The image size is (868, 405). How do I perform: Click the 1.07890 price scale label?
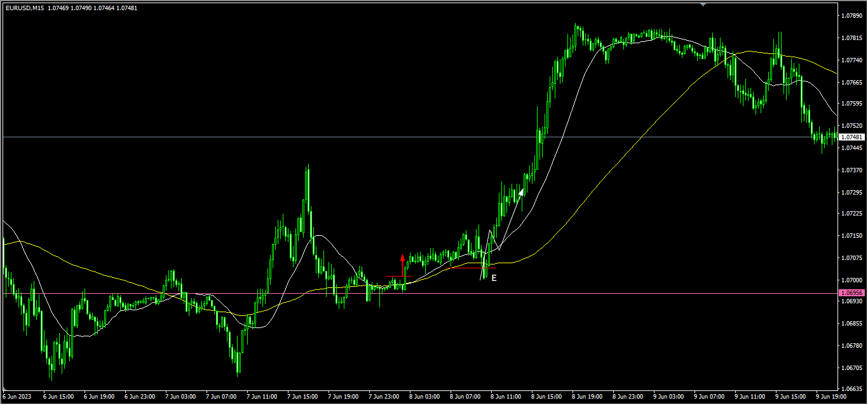pos(851,15)
